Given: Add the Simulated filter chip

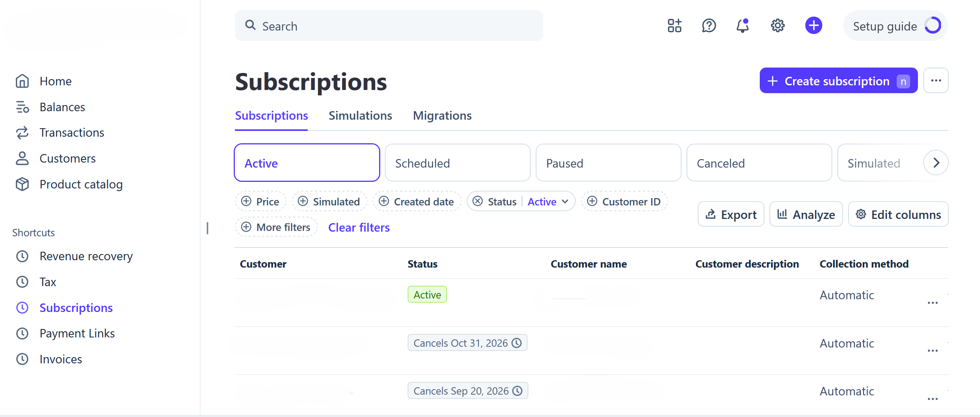Looking at the screenshot, I should point(329,201).
